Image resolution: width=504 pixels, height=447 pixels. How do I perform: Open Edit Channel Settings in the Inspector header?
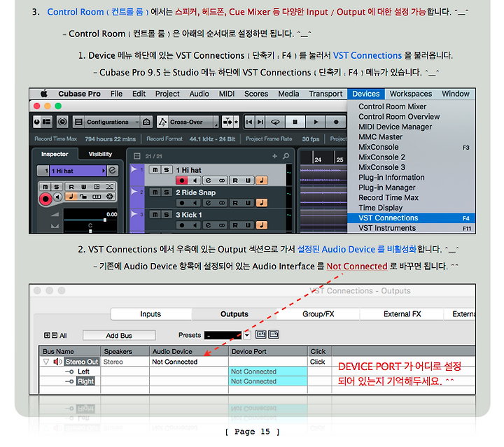point(113,171)
